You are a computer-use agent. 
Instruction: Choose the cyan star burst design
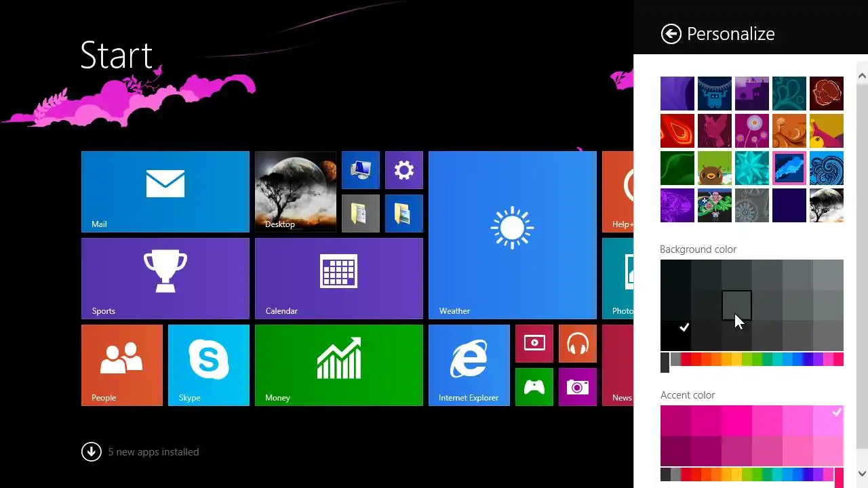(x=752, y=168)
